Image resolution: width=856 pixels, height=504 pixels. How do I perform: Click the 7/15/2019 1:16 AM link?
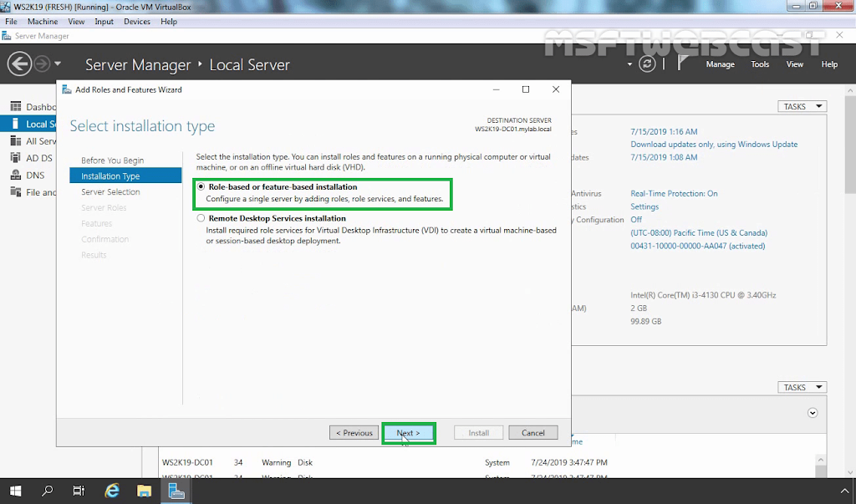664,131
